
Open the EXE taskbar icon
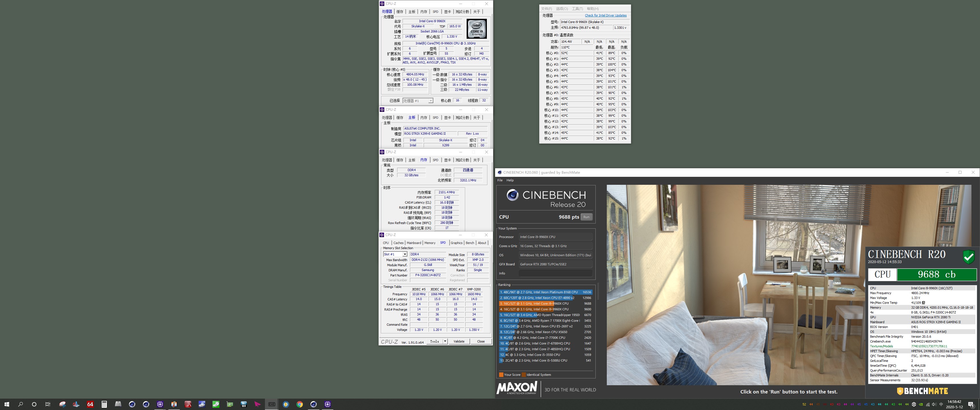pos(271,404)
